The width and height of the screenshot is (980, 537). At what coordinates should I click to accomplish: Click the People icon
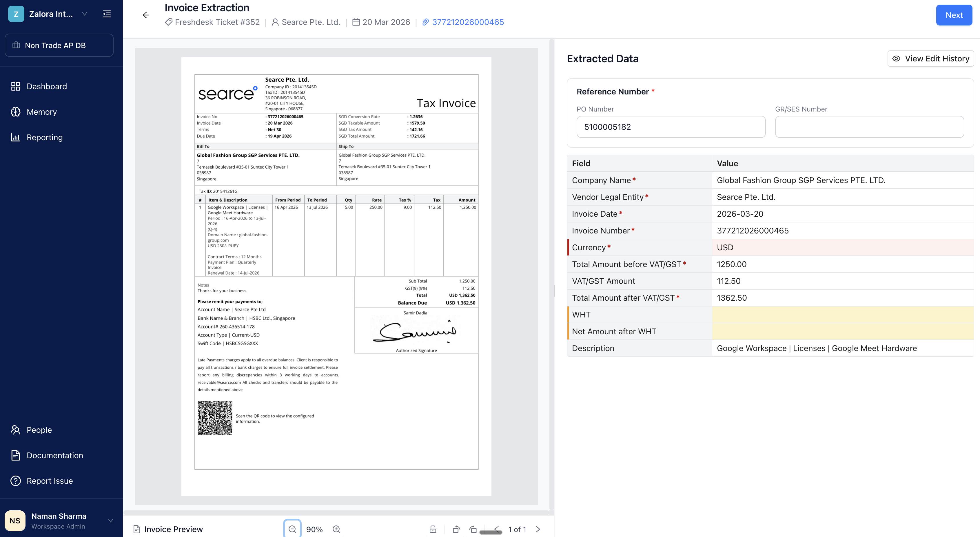[16, 430]
